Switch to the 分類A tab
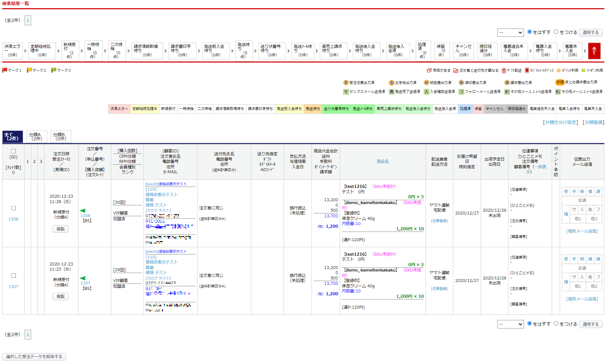Viewport: 607px width, 364px height. click(37, 137)
